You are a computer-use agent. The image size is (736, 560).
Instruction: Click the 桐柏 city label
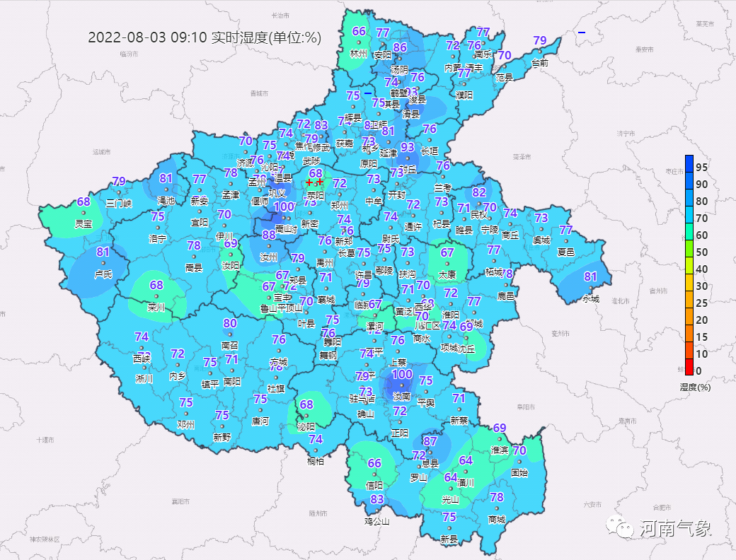pyautogui.click(x=316, y=462)
